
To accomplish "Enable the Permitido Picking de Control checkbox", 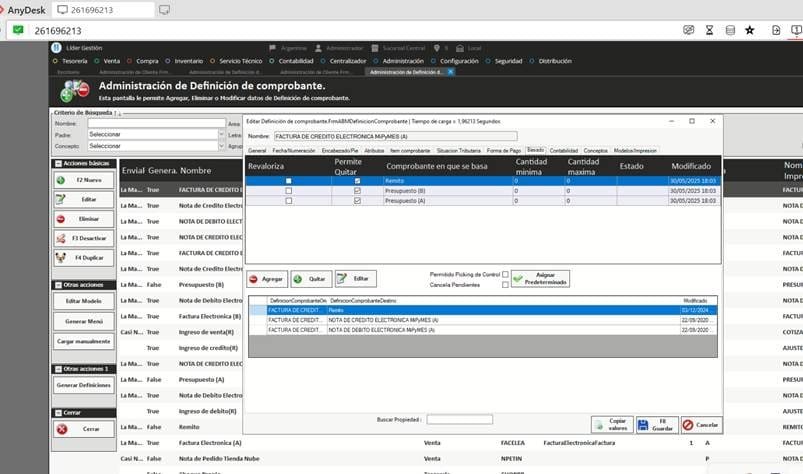I will [505, 274].
